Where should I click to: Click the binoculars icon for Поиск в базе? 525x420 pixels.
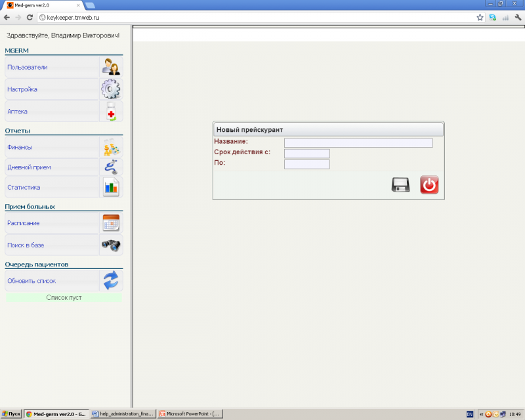[110, 245]
